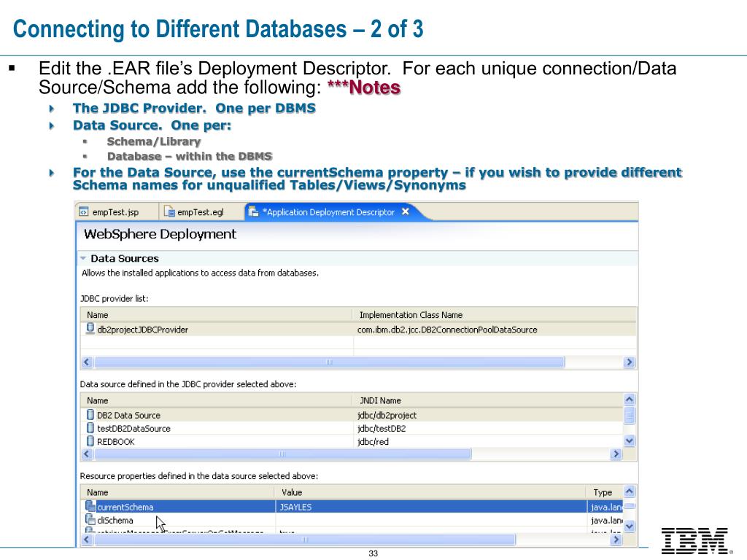This screenshot has height=560, width=747.
Task: Close the Application Deployment Descriptor tab
Action: tap(406, 211)
